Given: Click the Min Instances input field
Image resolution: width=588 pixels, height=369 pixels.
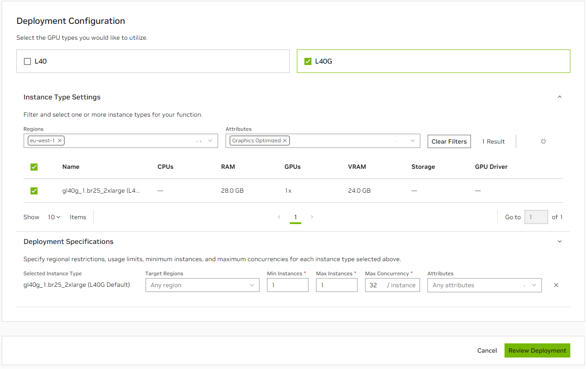Looking at the screenshot, I should 288,285.
